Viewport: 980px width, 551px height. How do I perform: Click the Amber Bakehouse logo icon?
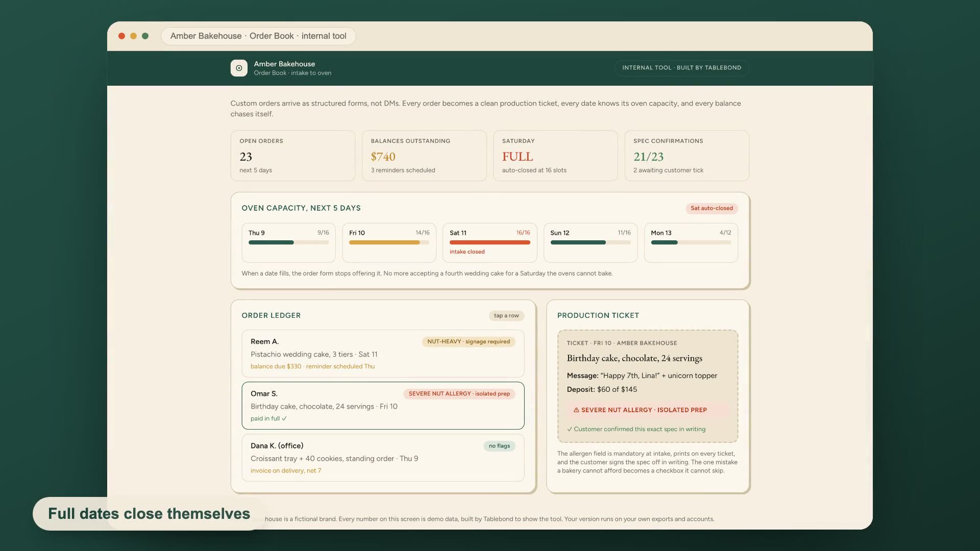coord(239,68)
